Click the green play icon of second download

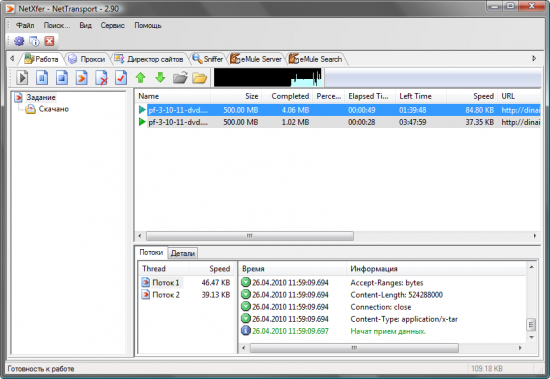tap(142, 122)
